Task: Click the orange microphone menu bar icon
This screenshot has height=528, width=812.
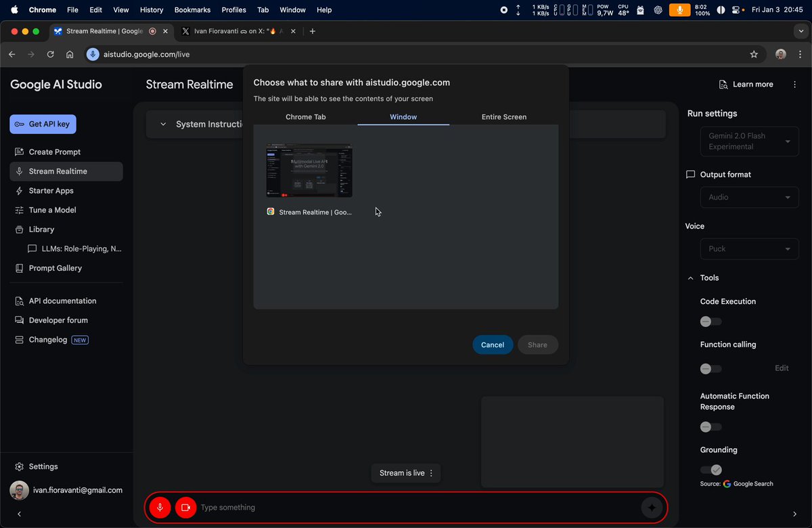Action: pos(679,10)
